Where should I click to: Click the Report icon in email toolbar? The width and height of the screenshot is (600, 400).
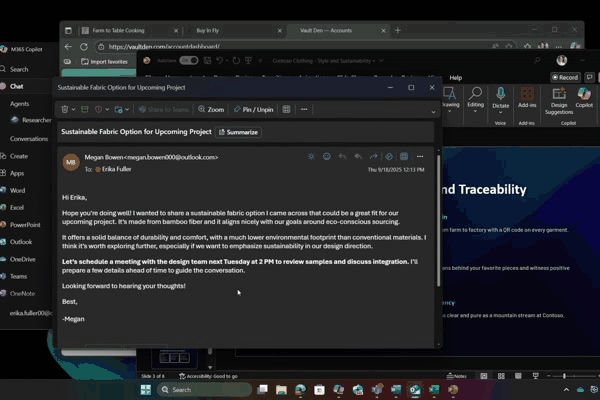[98, 109]
